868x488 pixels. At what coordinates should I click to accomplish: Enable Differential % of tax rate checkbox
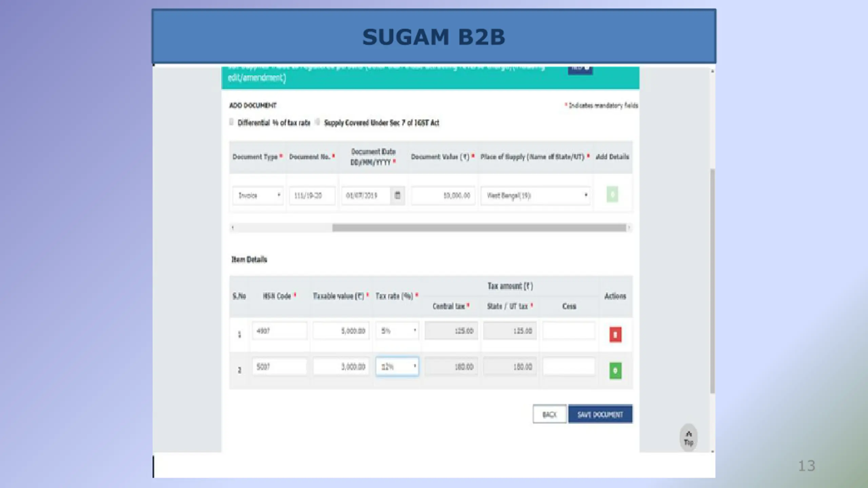click(x=232, y=122)
